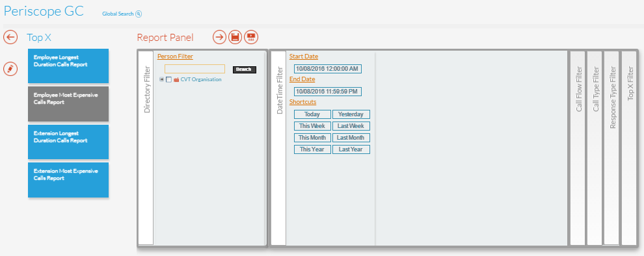Click the forward arrow in Report Panel
644x256 pixels.
(x=220, y=37)
